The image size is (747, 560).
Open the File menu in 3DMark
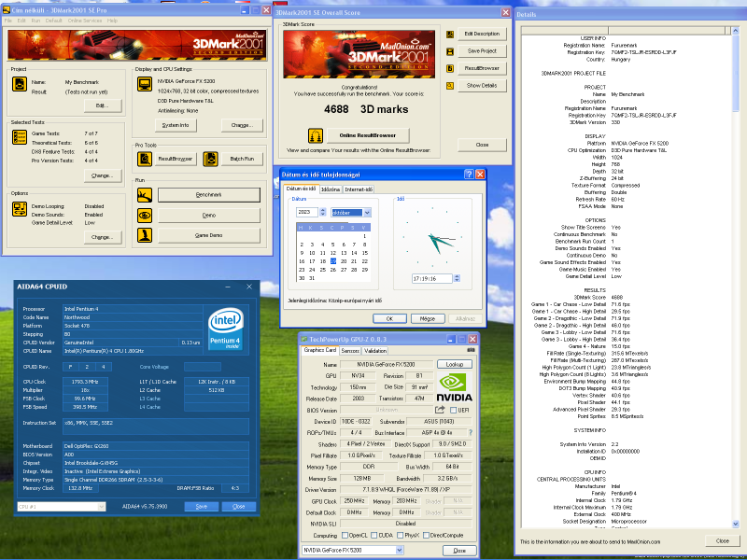click(x=8, y=21)
